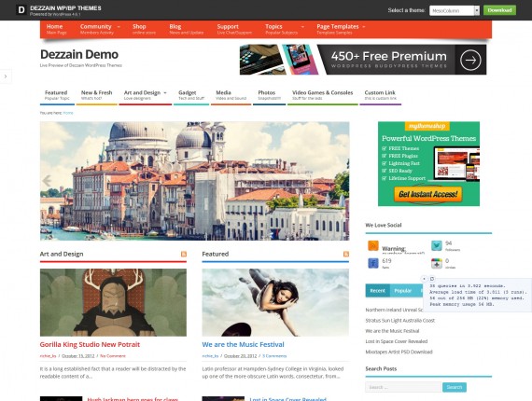Image resolution: width=532 pixels, height=401 pixels.
Task: Click the banner's circled arrow icon
Action: pos(470,60)
